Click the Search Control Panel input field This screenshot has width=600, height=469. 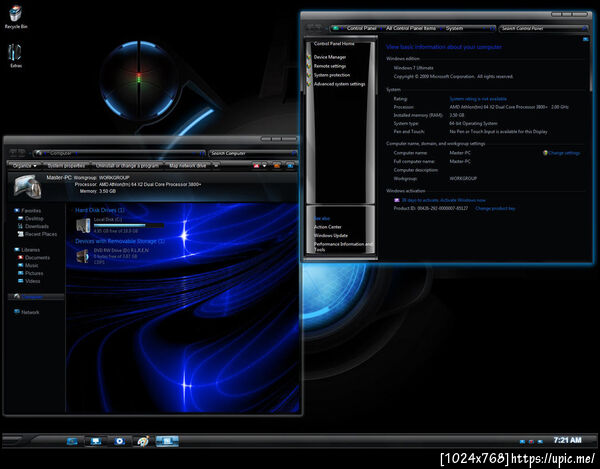point(543,28)
